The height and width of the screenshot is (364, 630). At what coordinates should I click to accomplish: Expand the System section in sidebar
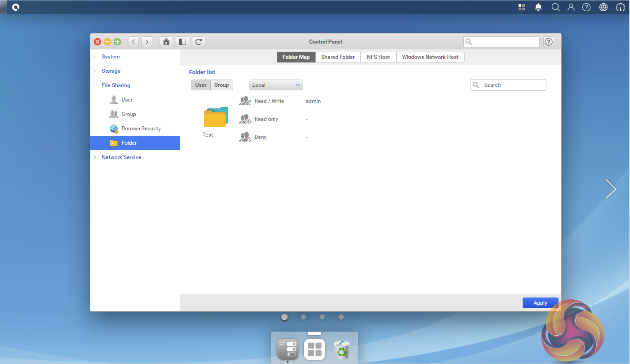pyautogui.click(x=111, y=57)
